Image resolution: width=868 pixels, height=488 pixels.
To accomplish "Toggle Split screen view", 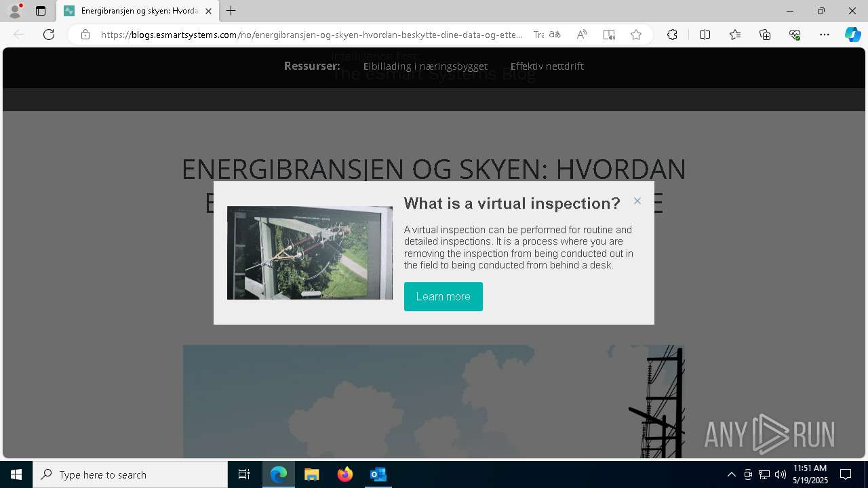I will pyautogui.click(x=705, y=35).
